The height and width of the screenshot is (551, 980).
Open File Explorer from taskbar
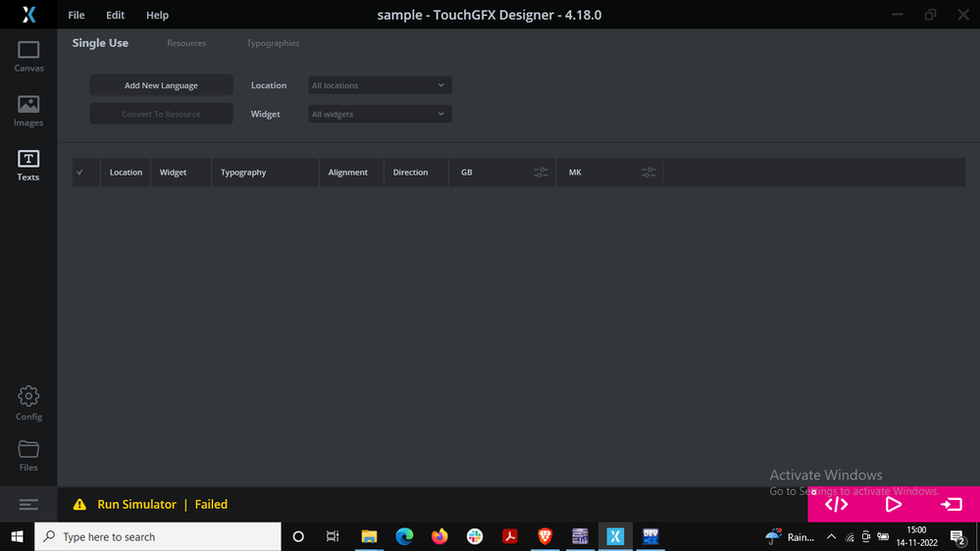coord(369,536)
